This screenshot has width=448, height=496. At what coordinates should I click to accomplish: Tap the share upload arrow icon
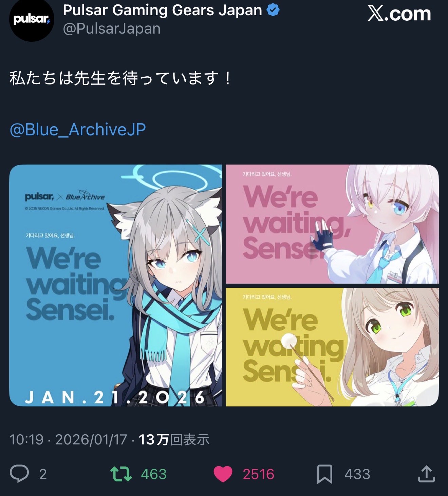pyautogui.click(x=427, y=474)
